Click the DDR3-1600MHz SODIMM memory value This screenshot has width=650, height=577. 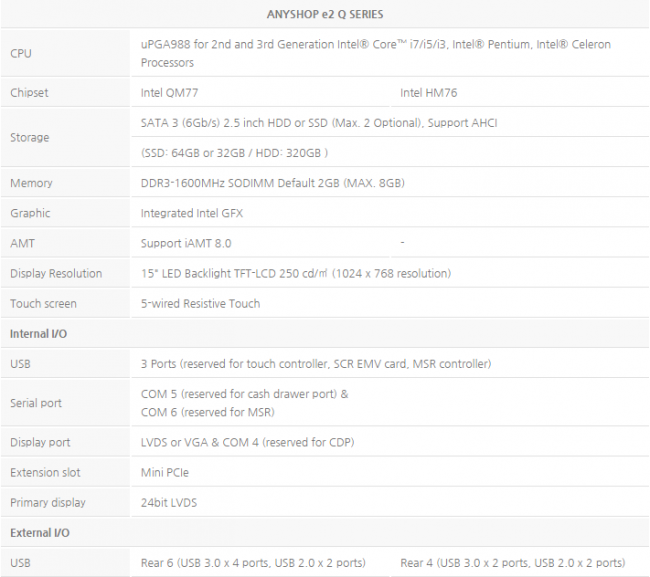pyautogui.click(x=273, y=183)
